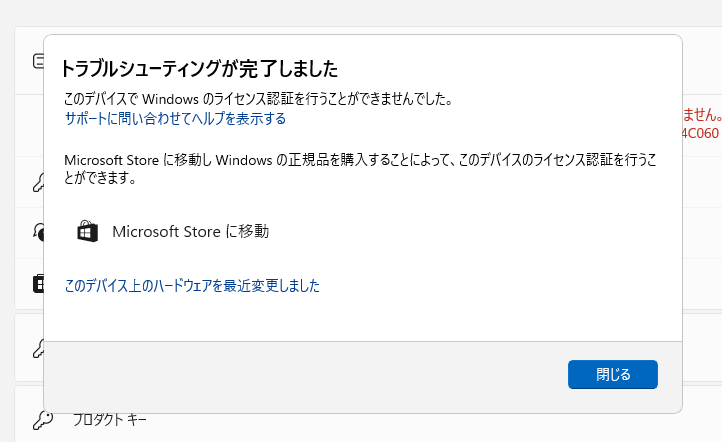The height and width of the screenshot is (442, 722).
Task: Open the "サポートに問い合わせてヘルプを表示する" link
Action: [175, 119]
